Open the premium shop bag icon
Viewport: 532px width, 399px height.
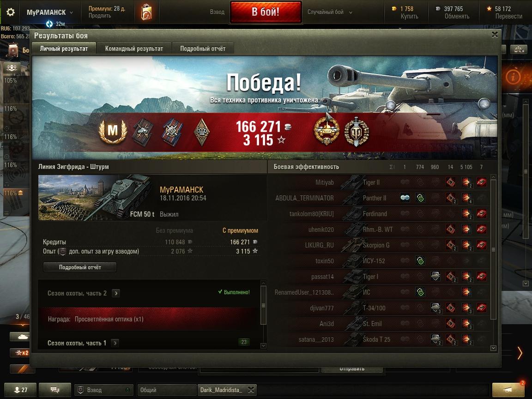pos(146,12)
